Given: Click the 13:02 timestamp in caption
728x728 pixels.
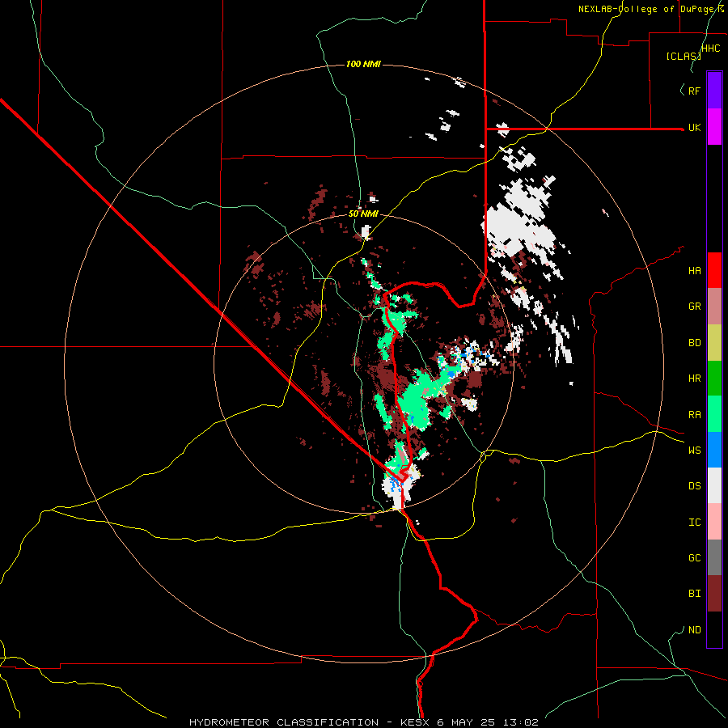Looking at the screenshot, I should [523, 722].
